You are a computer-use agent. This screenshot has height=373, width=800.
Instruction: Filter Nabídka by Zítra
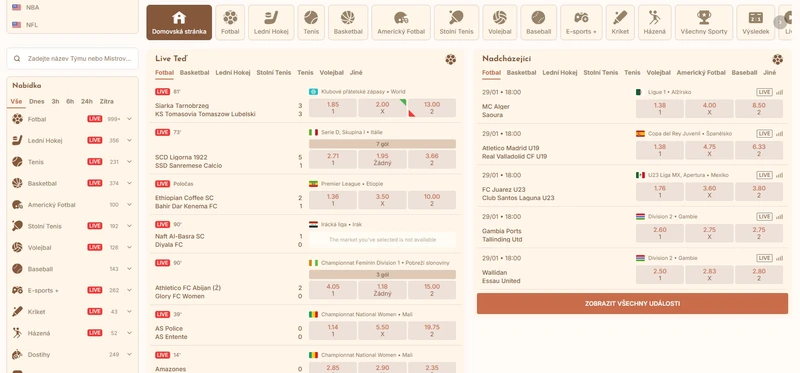107,101
